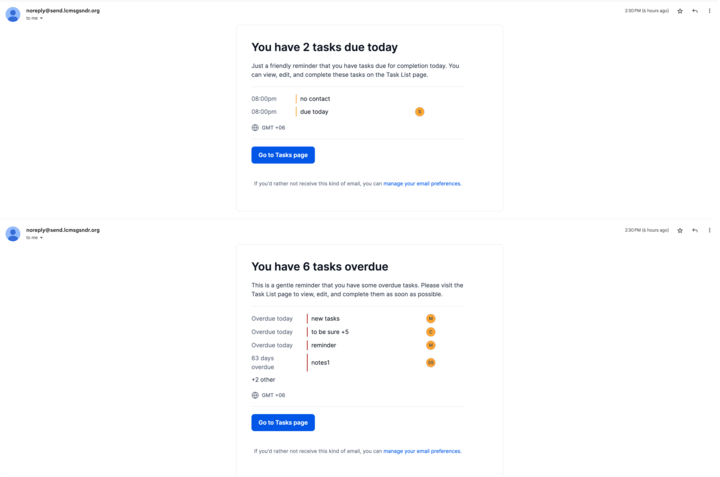Expand 'to me' details in second email

point(34,238)
